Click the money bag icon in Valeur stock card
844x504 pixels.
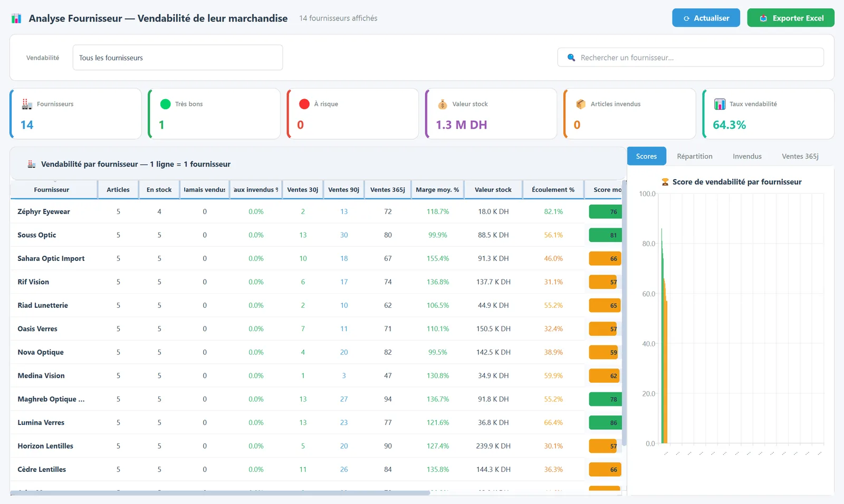pos(443,104)
